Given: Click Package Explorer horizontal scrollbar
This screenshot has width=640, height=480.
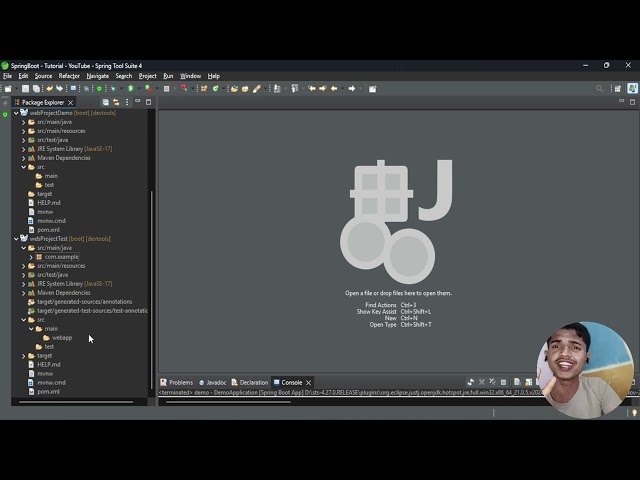Looking at the screenshot, I should coord(76,402).
